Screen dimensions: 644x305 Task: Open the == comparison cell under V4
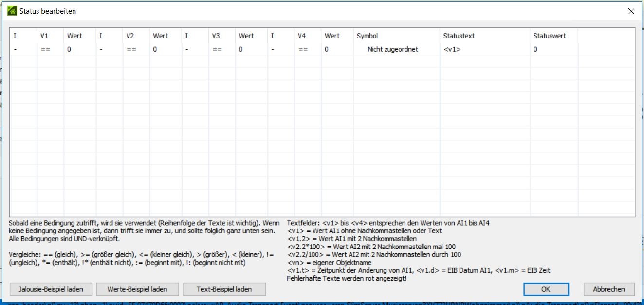(303, 49)
